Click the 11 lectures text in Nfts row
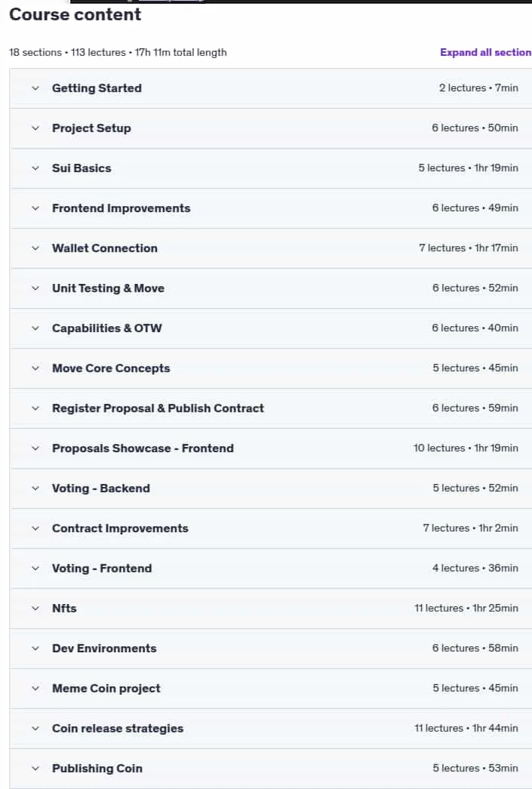The height and width of the screenshot is (789, 532). pyautogui.click(x=438, y=608)
